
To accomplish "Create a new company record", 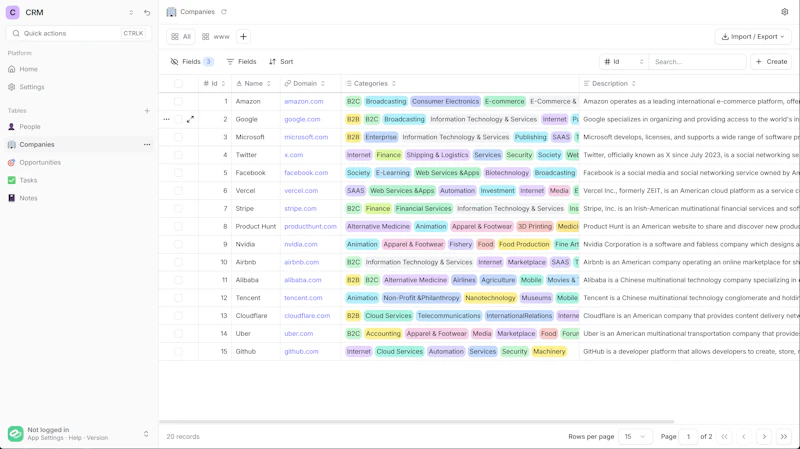I will tap(771, 62).
